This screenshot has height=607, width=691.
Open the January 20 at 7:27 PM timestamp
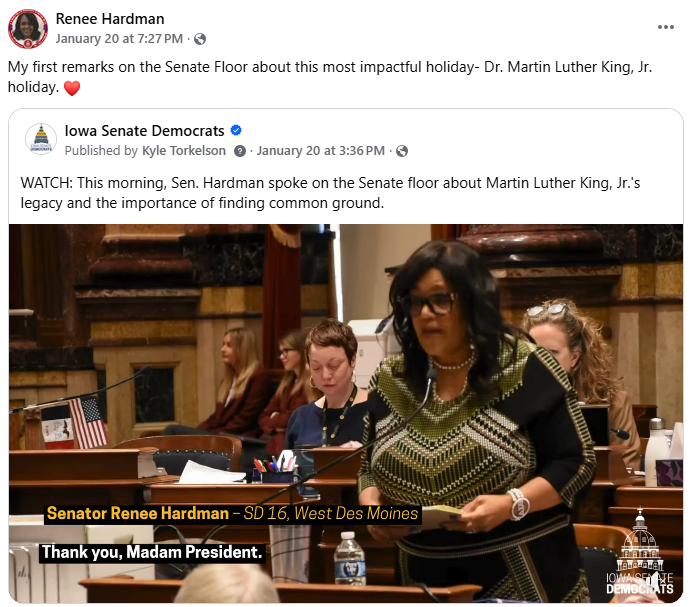point(119,39)
